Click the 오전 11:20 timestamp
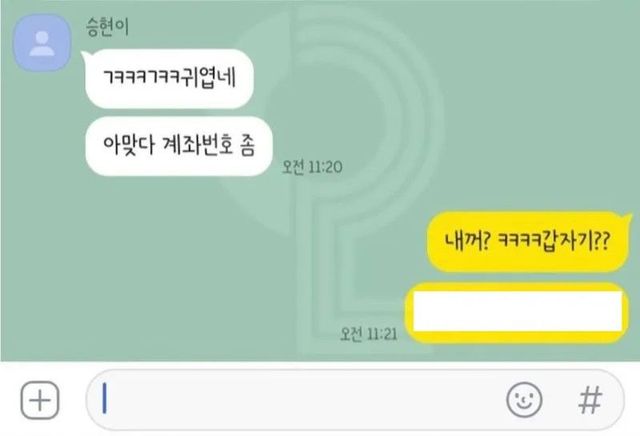This screenshot has height=436, width=640. click(x=312, y=167)
